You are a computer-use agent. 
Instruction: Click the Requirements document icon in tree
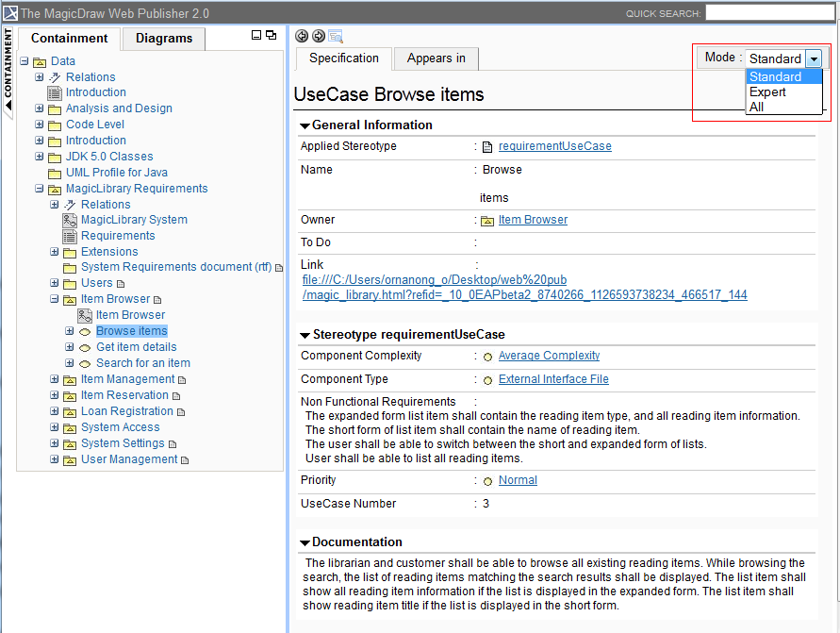click(70, 236)
